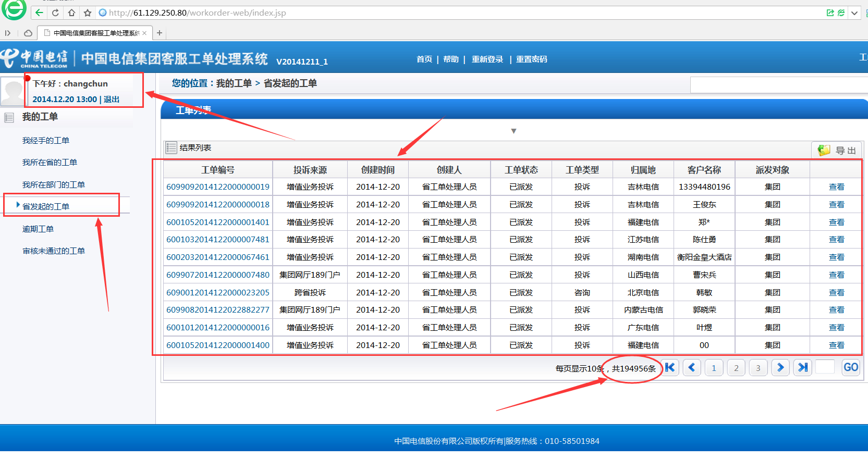Screen dimensions: 868x459
Task: Open work order 609909201412200000​0019
Action: click(218, 187)
